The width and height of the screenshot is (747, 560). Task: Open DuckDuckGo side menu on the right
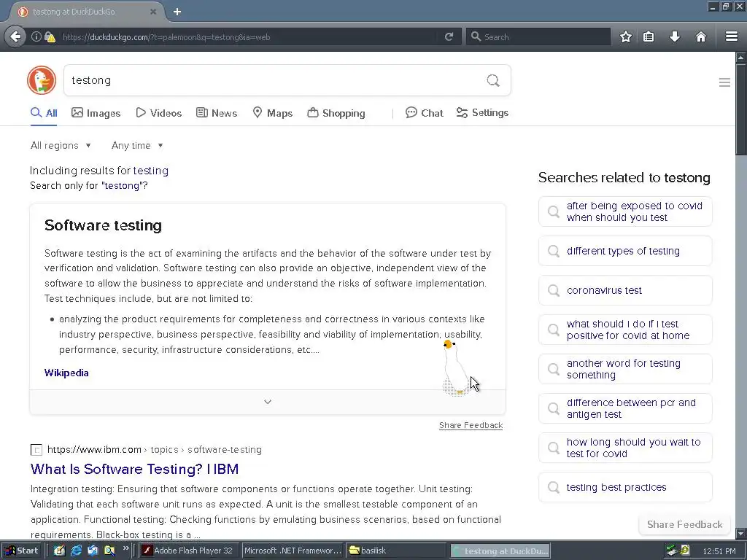[724, 82]
